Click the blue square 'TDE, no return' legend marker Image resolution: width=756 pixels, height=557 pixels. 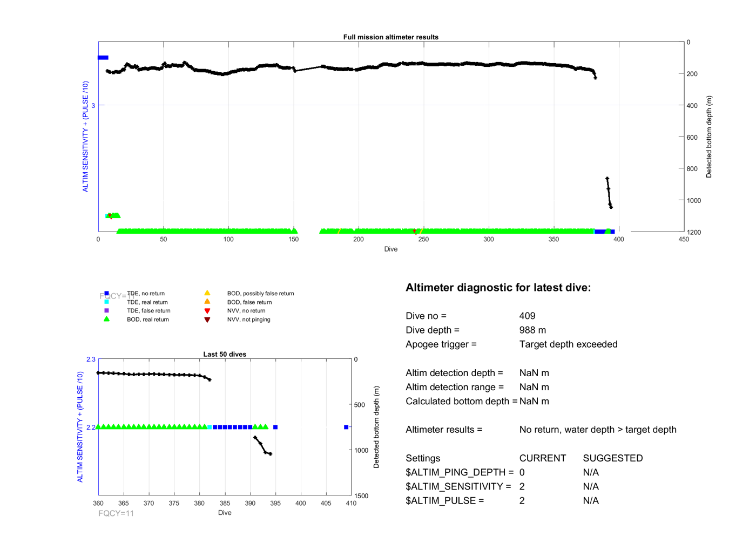click(x=106, y=294)
